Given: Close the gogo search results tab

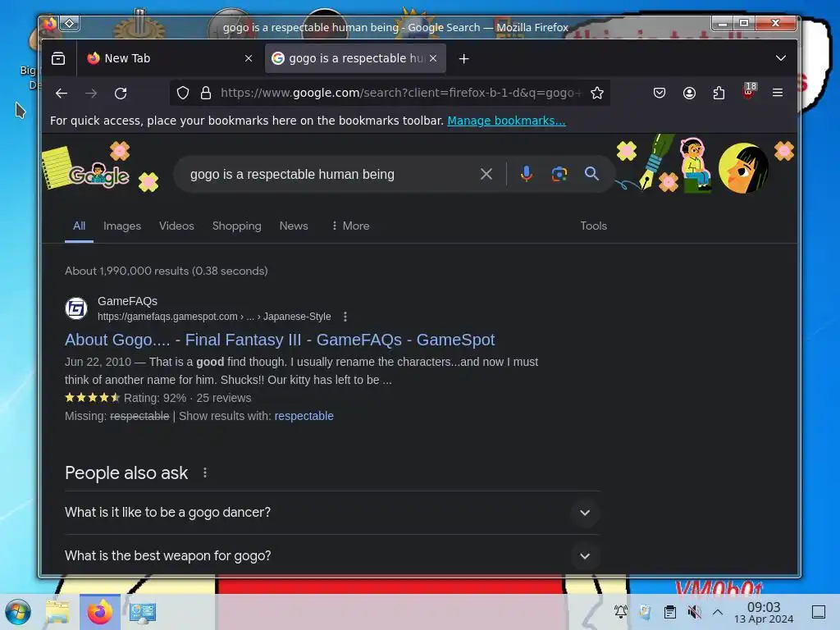Looking at the screenshot, I should [433, 58].
